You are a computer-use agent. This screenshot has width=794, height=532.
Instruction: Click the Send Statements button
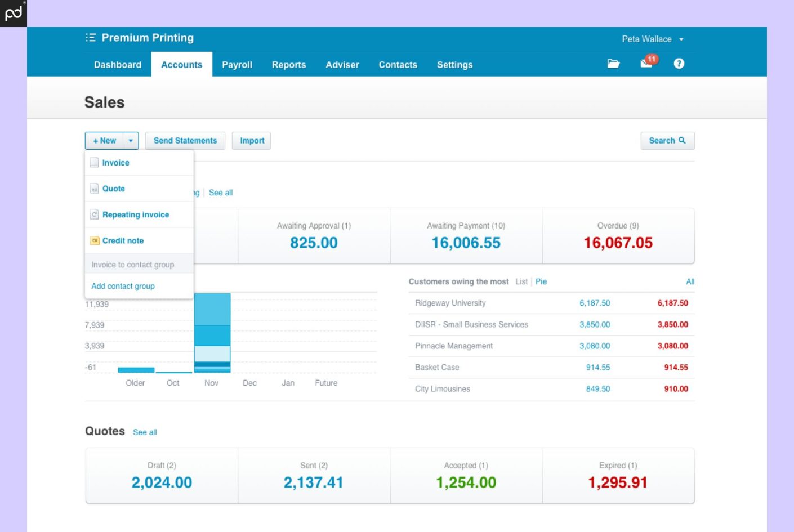185,140
